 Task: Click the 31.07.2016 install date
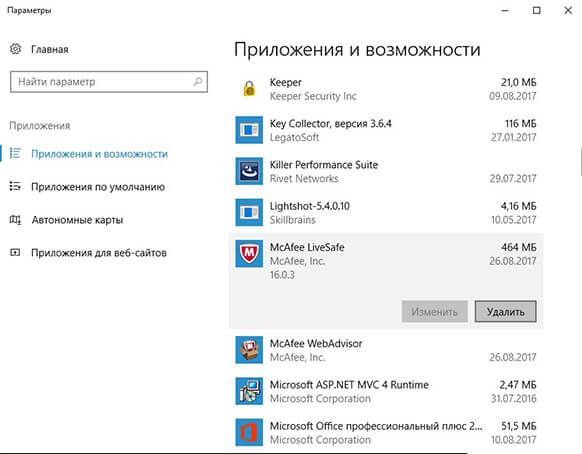[513, 399]
